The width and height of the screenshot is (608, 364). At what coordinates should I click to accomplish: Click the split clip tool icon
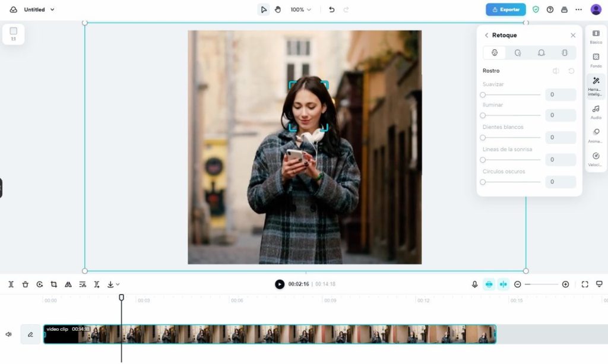click(11, 284)
